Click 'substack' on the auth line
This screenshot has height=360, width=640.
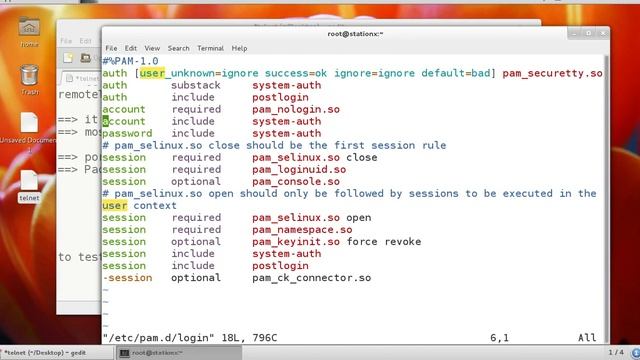[x=196, y=85]
